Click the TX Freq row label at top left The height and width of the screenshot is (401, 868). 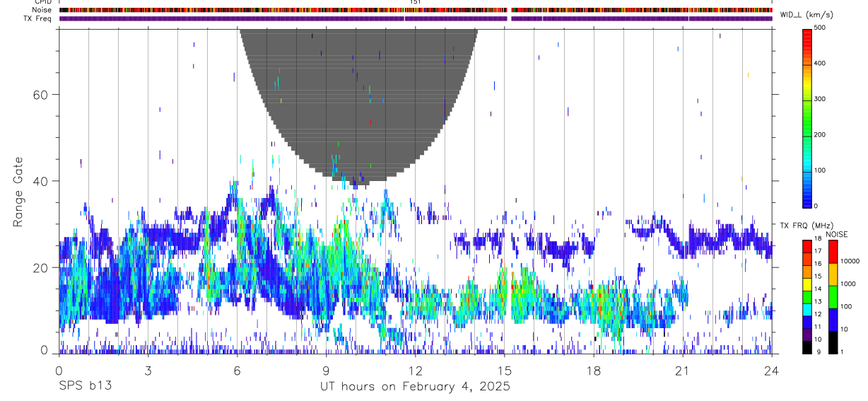click(37, 18)
